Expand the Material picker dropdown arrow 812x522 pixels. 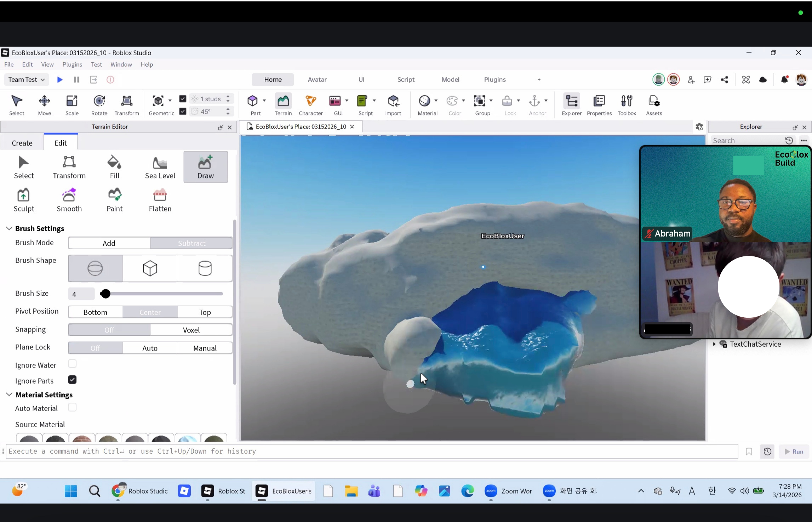tap(436, 101)
